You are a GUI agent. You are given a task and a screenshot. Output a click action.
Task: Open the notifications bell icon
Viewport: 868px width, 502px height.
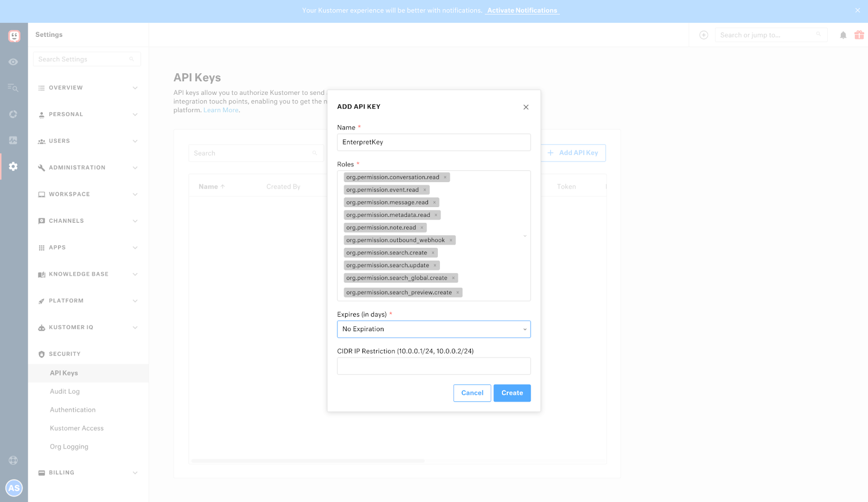point(843,35)
